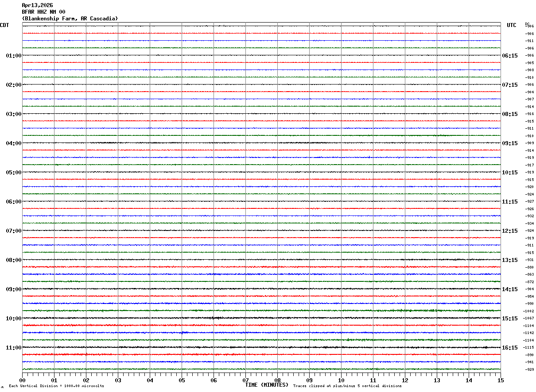
Task: Click the DC offset value -905
Action: point(529,63)
